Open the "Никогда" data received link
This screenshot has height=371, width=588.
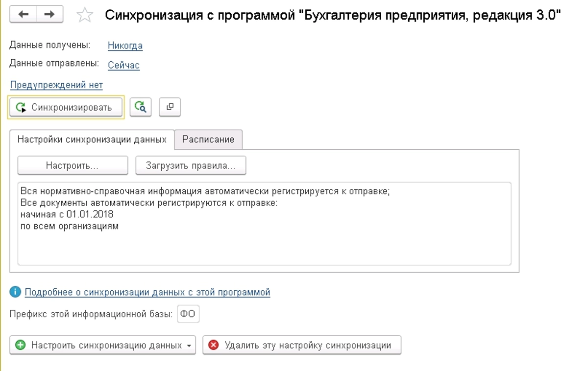tap(125, 46)
